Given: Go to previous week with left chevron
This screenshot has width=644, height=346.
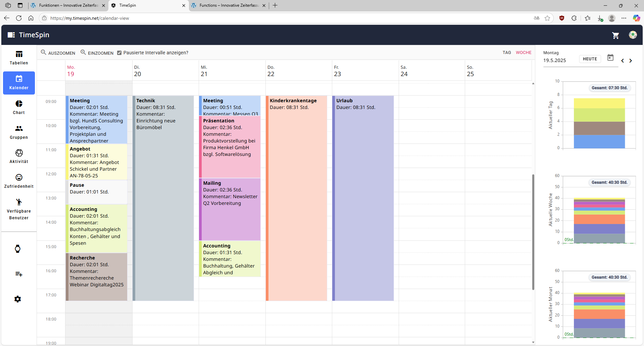Looking at the screenshot, I should click(x=623, y=61).
